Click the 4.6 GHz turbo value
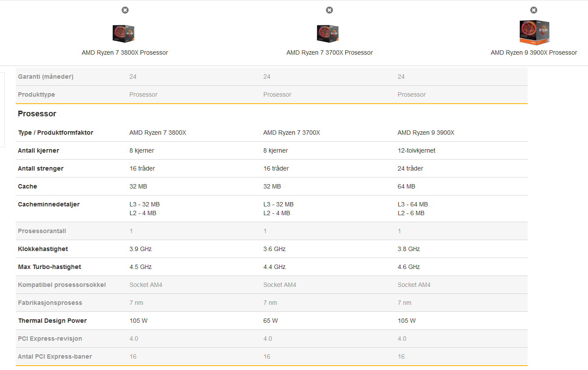This screenshot has width=588, height=370. click(409, 267)
